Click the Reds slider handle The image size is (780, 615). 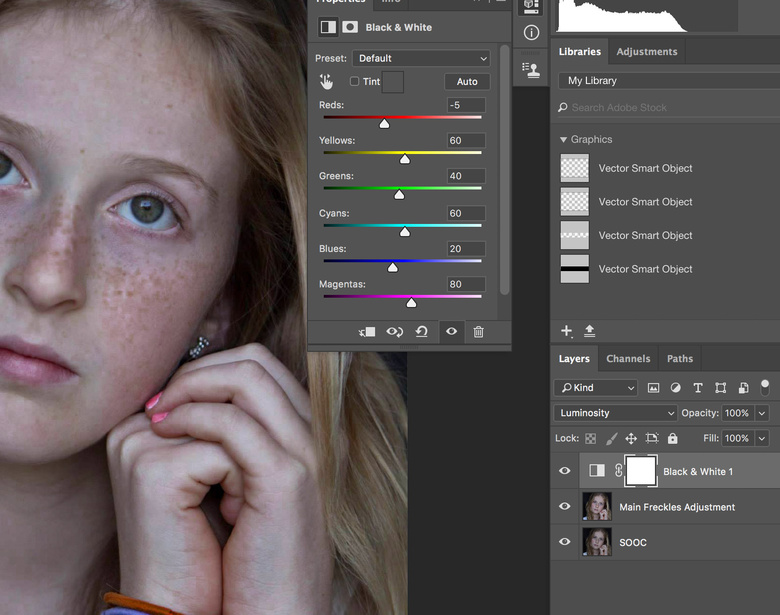(x=384, y=123)
